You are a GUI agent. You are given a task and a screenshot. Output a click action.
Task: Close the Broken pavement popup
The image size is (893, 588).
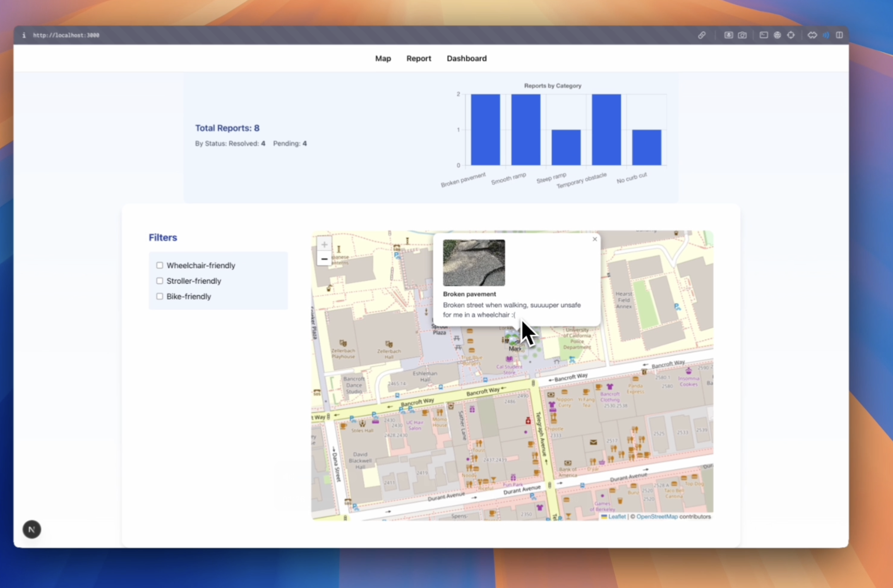pyautogui.click(x=595, y=239)
